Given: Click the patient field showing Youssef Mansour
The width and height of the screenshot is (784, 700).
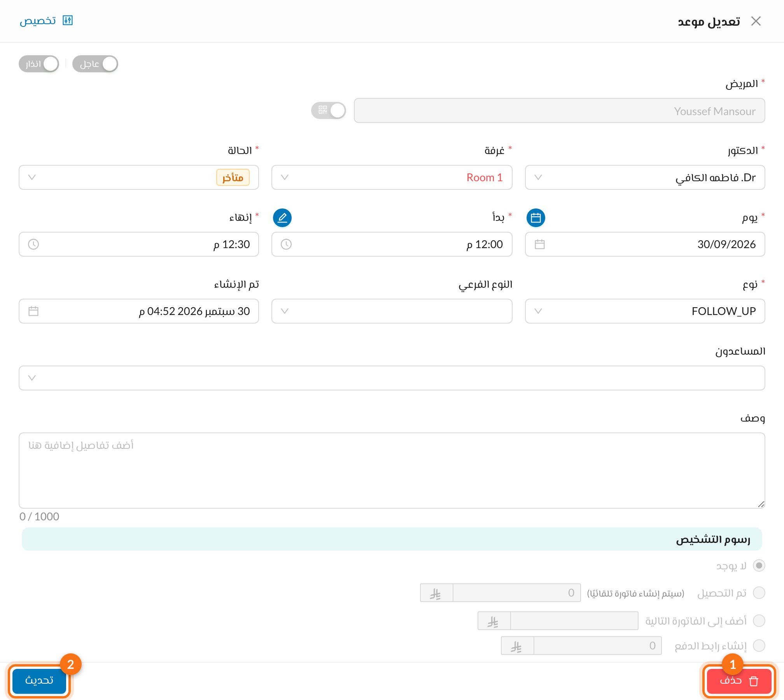Looking at the screenshot, I should (x=559, y=110).
